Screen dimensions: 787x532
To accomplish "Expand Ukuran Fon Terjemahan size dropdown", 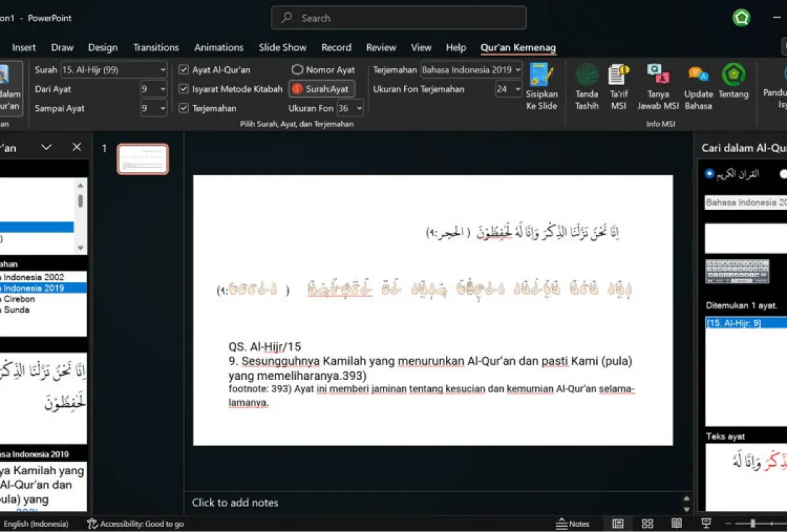I will pos(517,89).
